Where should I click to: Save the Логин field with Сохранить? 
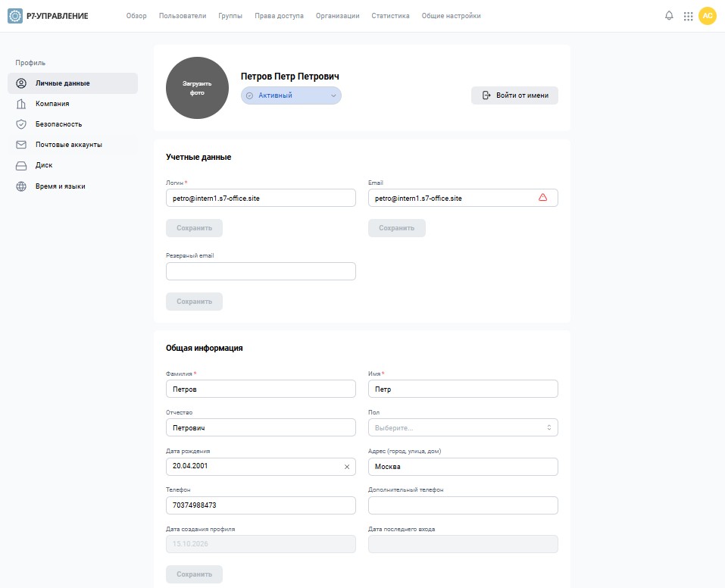(x=194, y=228)
